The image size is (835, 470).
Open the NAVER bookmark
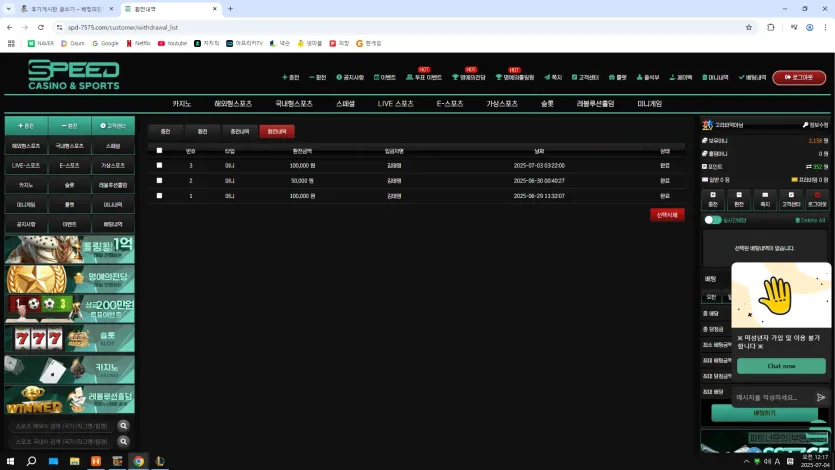(x=41, y=44)
